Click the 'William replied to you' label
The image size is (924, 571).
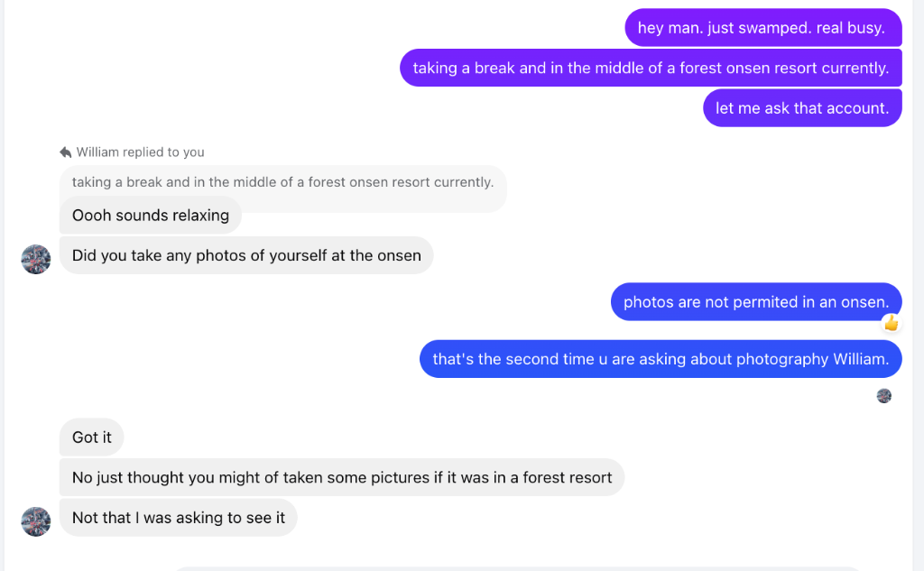[x=140, y=152]
